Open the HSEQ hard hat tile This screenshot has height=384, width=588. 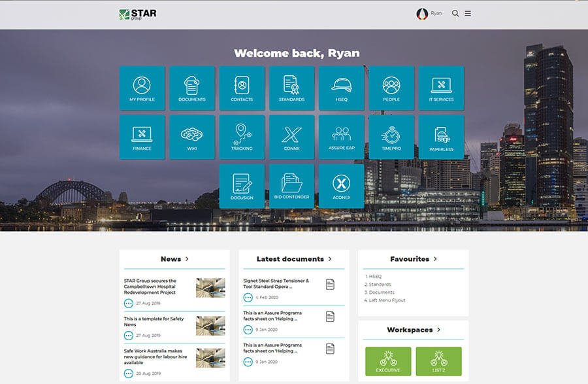click(x=341, y=88)
